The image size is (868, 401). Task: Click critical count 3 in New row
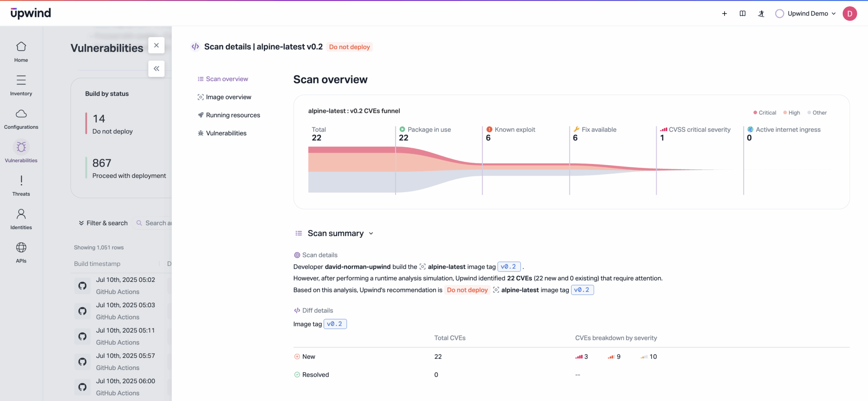pyautogui.click(x=582, y=357)
